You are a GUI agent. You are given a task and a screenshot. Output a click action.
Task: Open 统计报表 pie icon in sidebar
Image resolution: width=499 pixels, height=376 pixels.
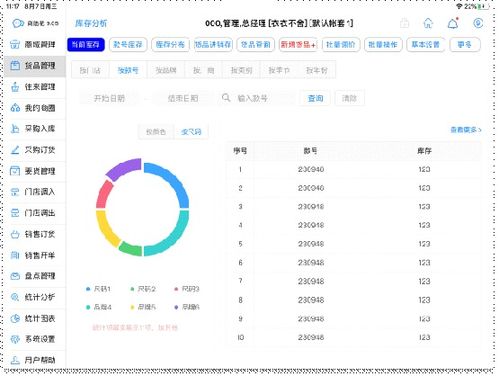tap(15, 318)
